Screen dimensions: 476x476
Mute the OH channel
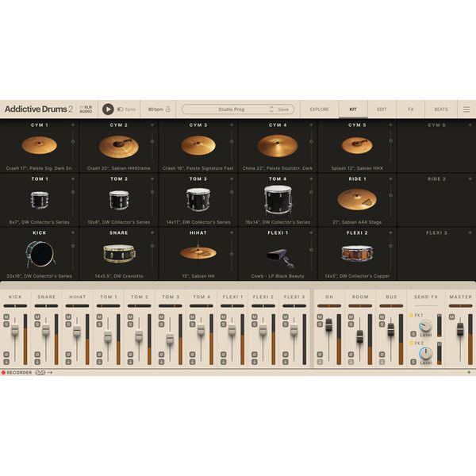click(x=320, y=317)
